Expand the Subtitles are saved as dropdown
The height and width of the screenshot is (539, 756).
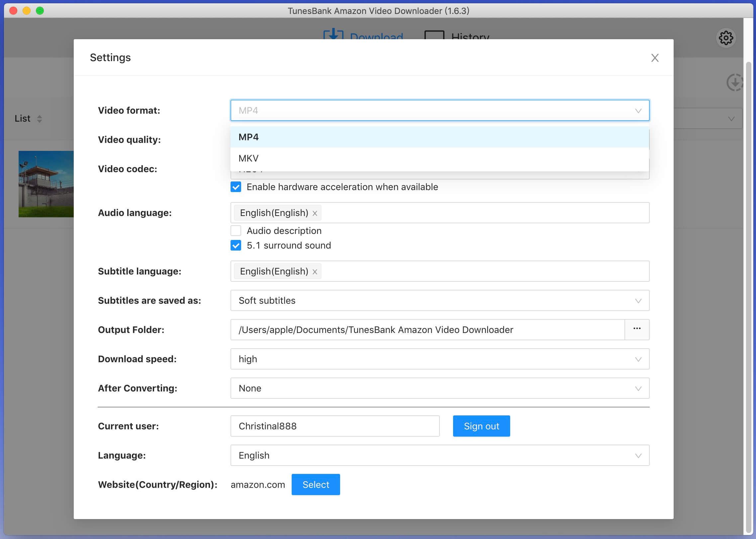click(x=638, y=300)
